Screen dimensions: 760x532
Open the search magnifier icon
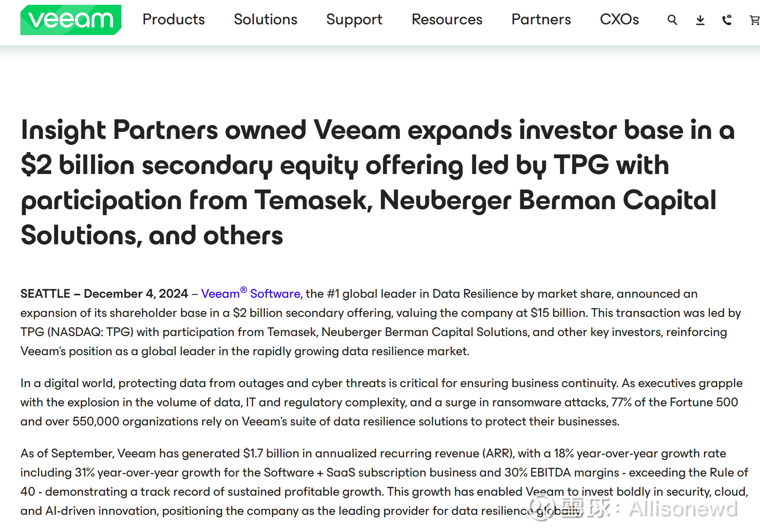[x=672, y=20]
